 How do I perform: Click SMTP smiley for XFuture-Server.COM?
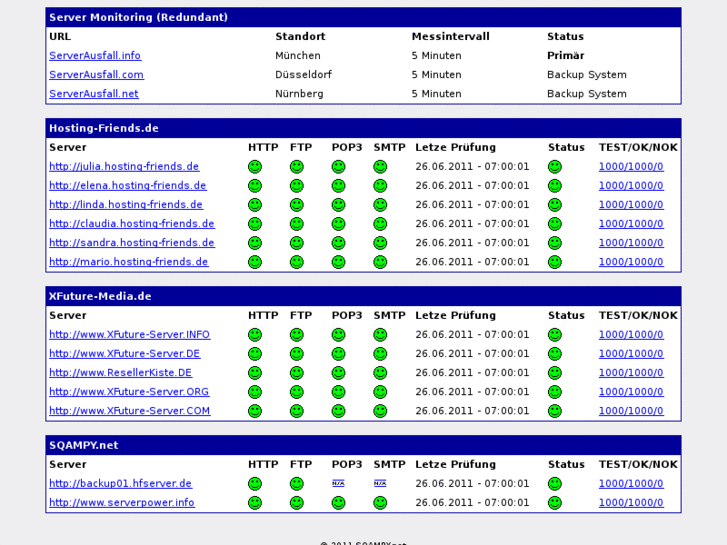380,410
